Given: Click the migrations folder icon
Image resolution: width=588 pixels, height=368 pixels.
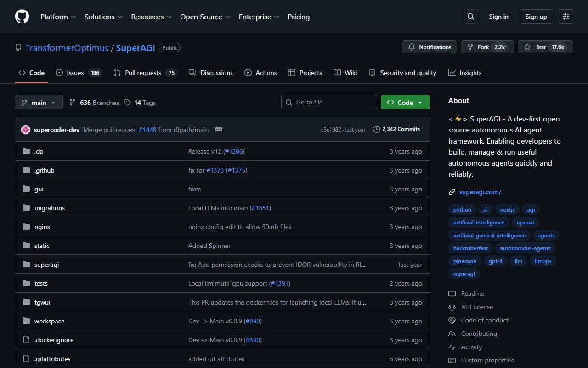Looking at the screenshot, I should [26, 208].
